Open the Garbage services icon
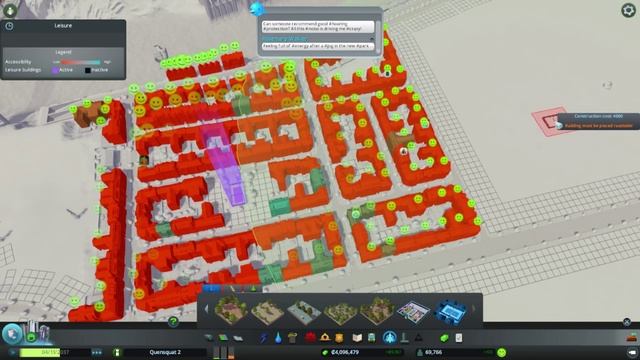640x360 pixels. (292, 338)
